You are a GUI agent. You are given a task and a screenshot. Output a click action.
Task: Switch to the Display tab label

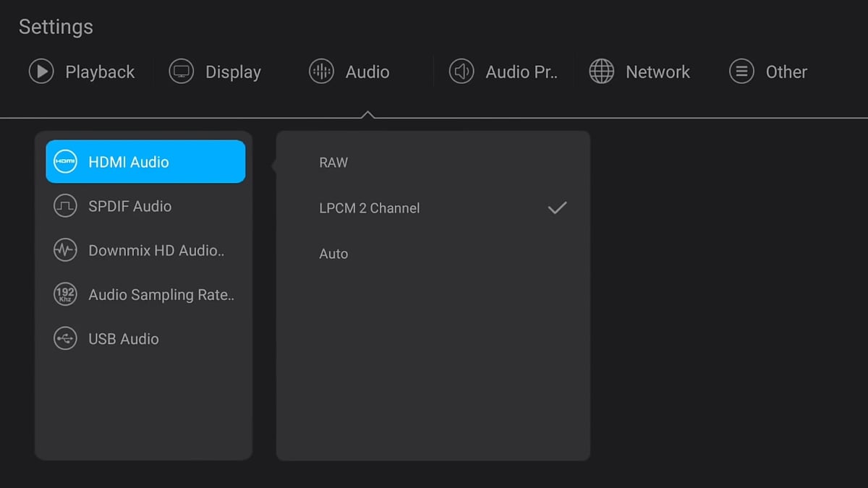pyautogui.click(x=233, y=72)
